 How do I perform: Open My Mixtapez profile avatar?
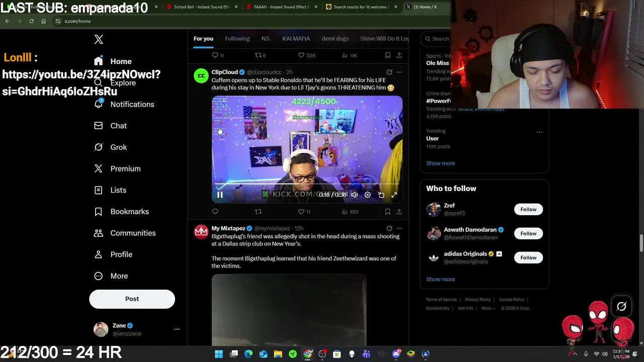pos(201,231)
